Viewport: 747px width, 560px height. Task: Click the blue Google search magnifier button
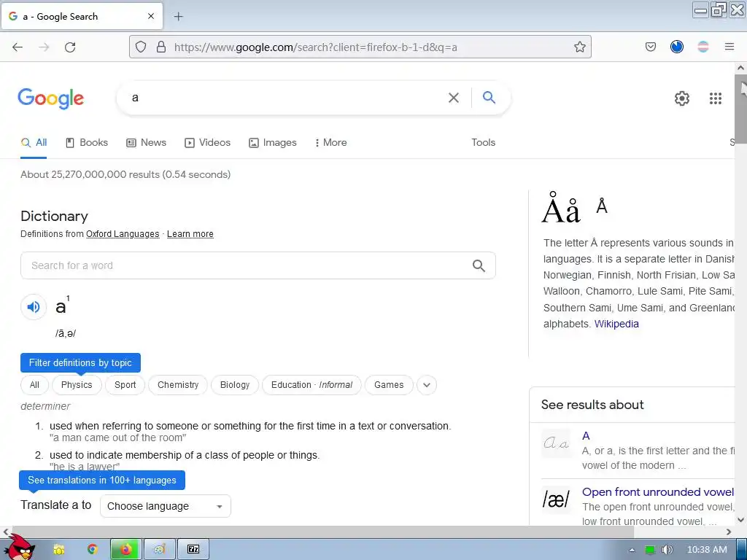click(x=489, y=97)
